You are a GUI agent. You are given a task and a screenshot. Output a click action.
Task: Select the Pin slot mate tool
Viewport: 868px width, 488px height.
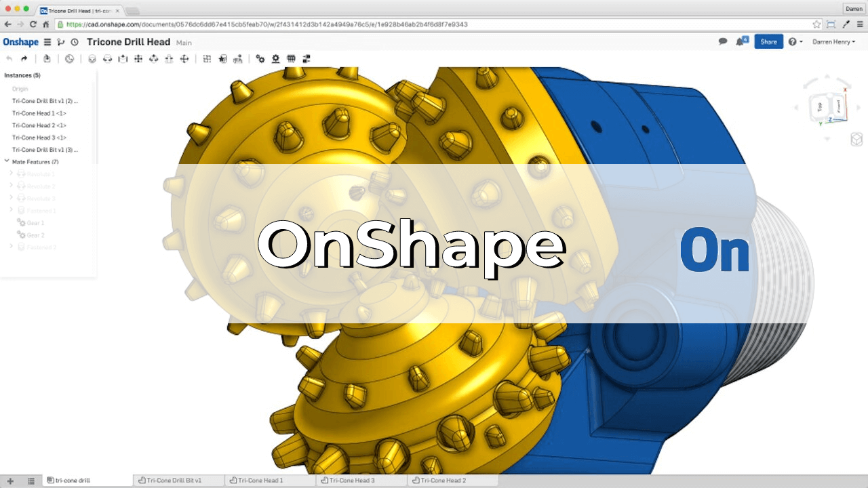click(170, 59)
